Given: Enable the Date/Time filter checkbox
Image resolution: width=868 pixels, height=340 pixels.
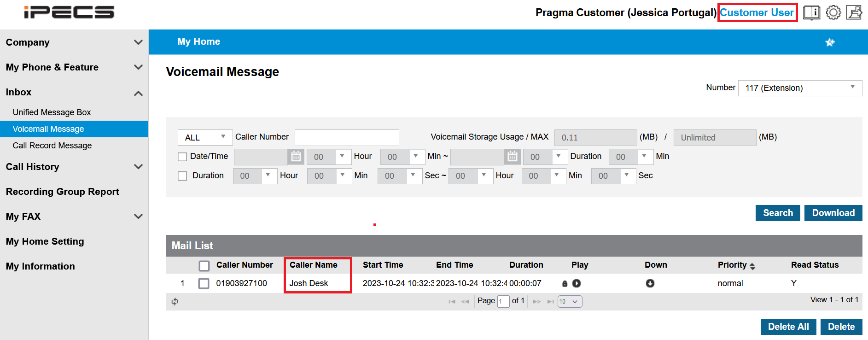Looking at the screenshot, I should 182,157.
